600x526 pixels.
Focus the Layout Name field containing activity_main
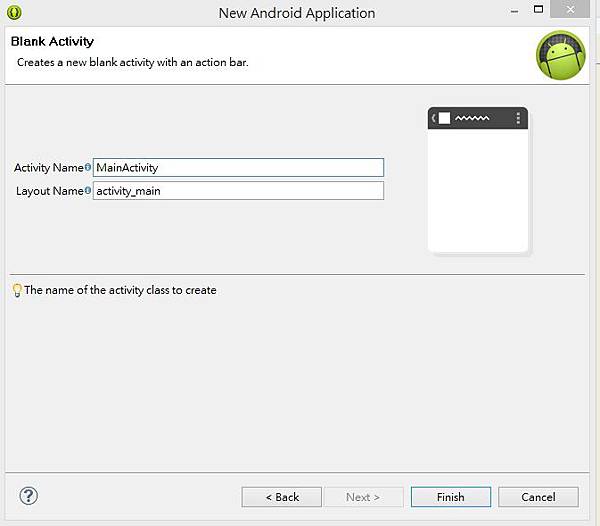pyautogui.click(x=238, y=191)
